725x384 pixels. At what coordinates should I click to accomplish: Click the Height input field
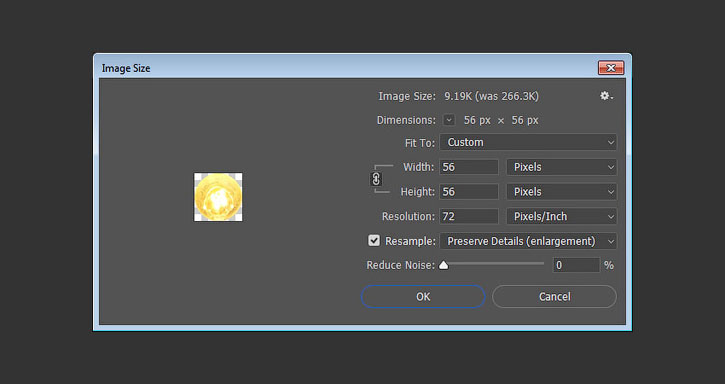(x=469, y=192)
